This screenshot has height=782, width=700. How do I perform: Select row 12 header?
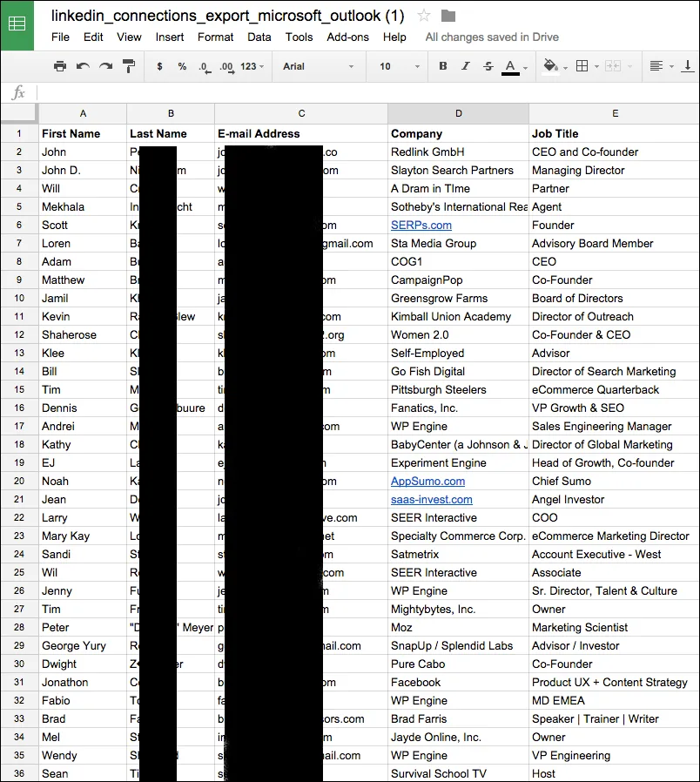click(19, 334)
